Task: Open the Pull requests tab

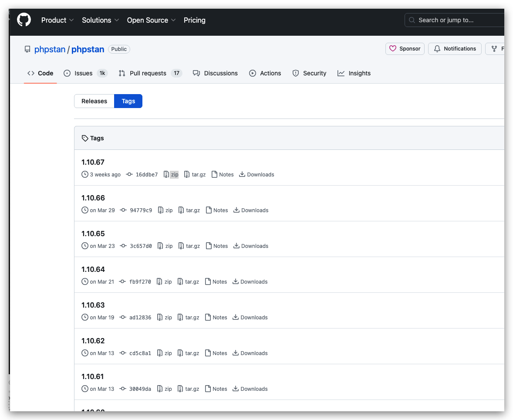Action: tap(150, 73)
